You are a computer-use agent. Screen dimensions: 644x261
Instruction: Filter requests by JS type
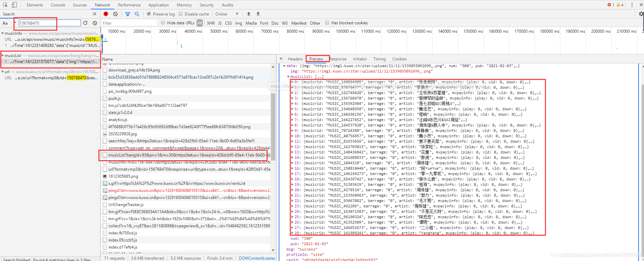tap(220, 23)
